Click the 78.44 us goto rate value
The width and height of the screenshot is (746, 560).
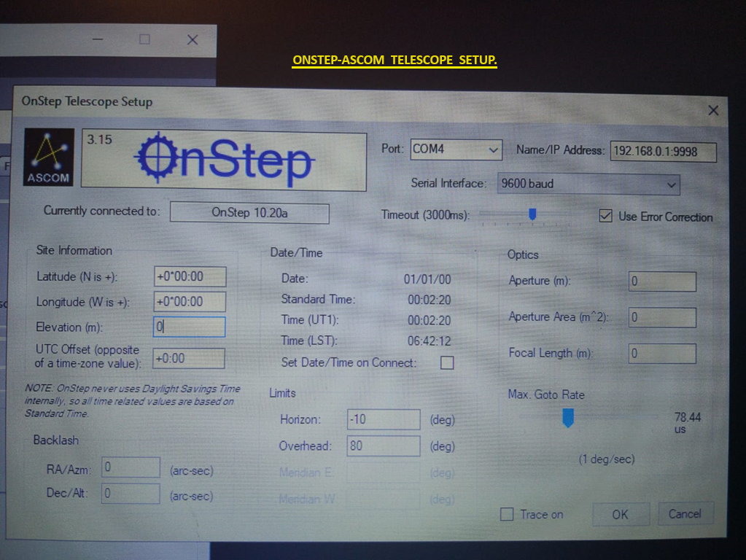tap(688, 422)
